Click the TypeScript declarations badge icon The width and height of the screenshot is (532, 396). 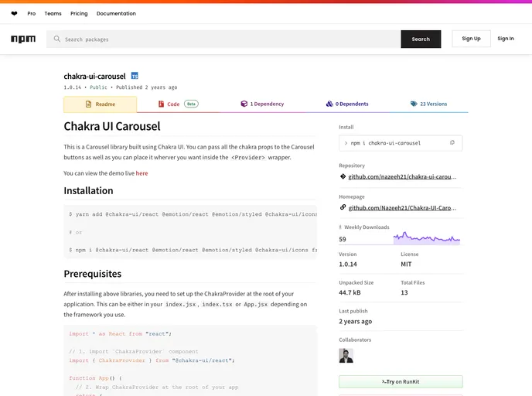tap(135, 76)
